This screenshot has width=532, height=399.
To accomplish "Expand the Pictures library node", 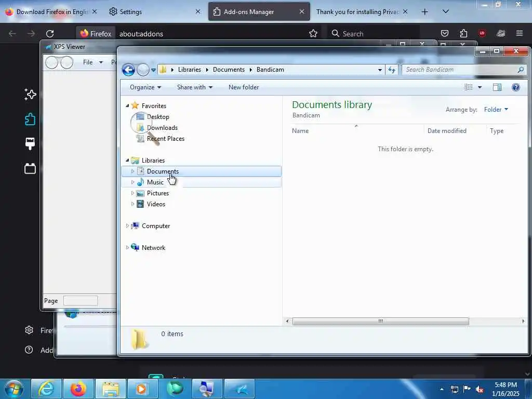I will pos(132,193).
